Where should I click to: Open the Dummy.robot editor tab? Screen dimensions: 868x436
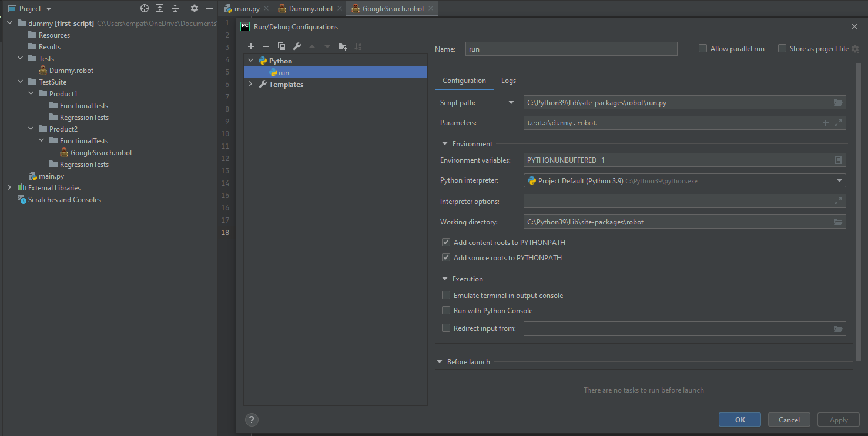click(x=310, y=9)
